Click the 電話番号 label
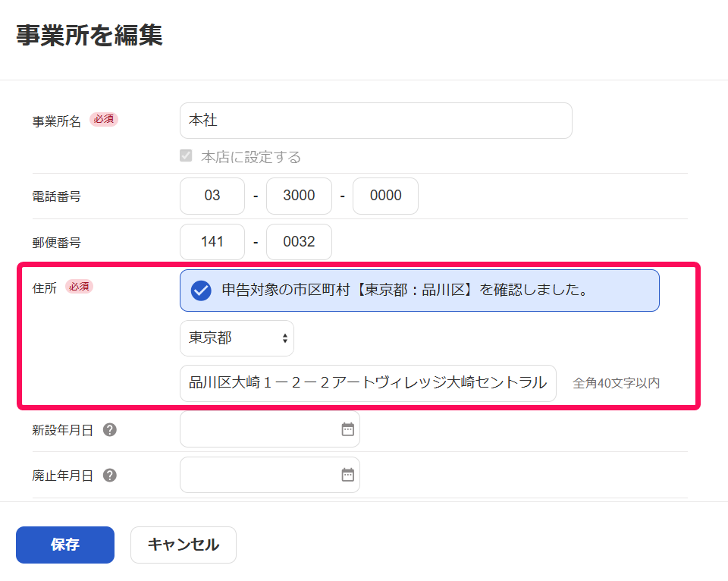The width and height of the screenshot is (728, 581). [56, 197]
